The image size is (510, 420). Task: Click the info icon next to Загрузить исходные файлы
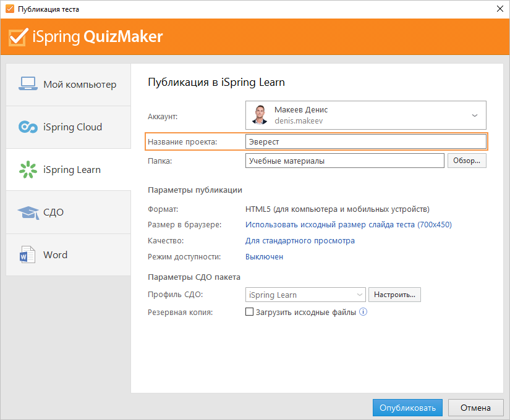363,312
